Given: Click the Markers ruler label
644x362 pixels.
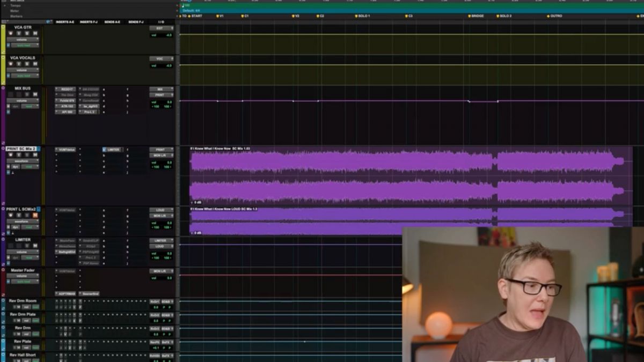Looking at the screenshot, I should point(16,16).
